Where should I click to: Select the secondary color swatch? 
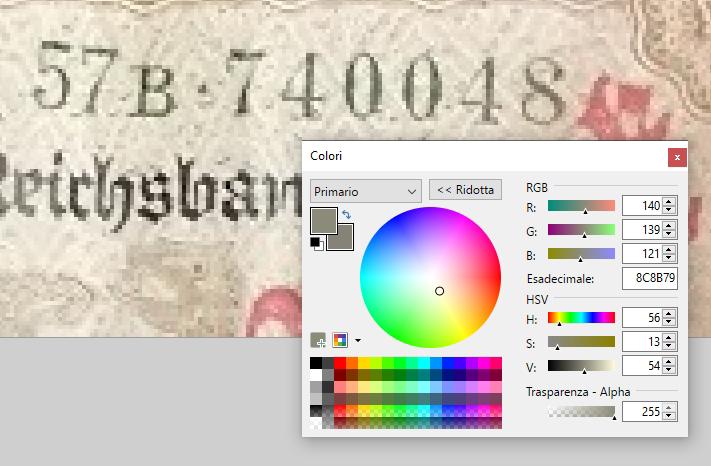pyautogui.click(x=342, y=237)
